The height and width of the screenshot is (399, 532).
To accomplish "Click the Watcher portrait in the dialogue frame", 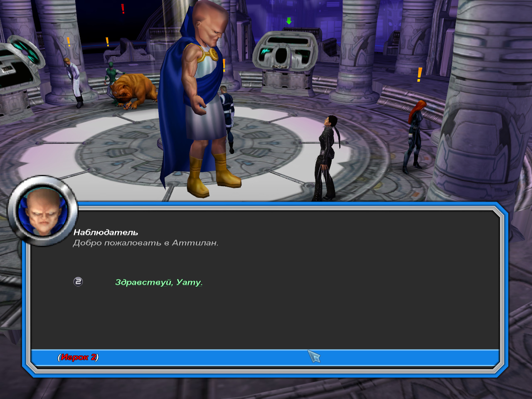I will point(42,211).
